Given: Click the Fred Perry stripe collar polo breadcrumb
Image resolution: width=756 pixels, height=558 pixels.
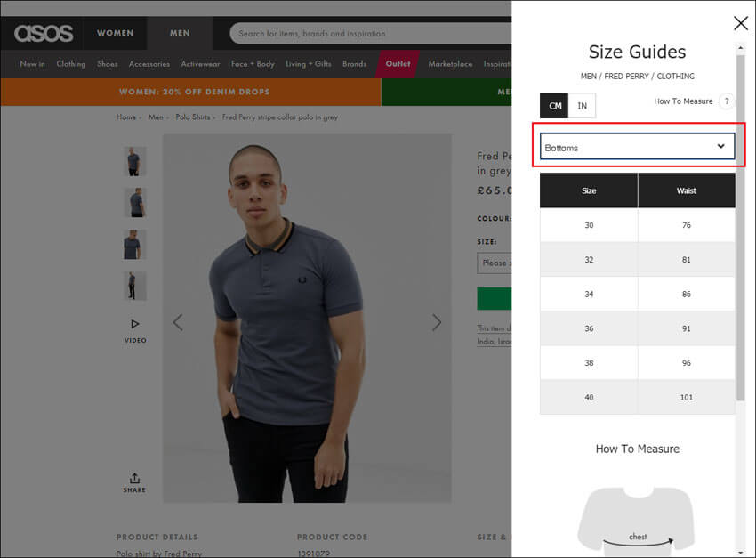Looking at the screenshot, I should [x=279, y=117].
